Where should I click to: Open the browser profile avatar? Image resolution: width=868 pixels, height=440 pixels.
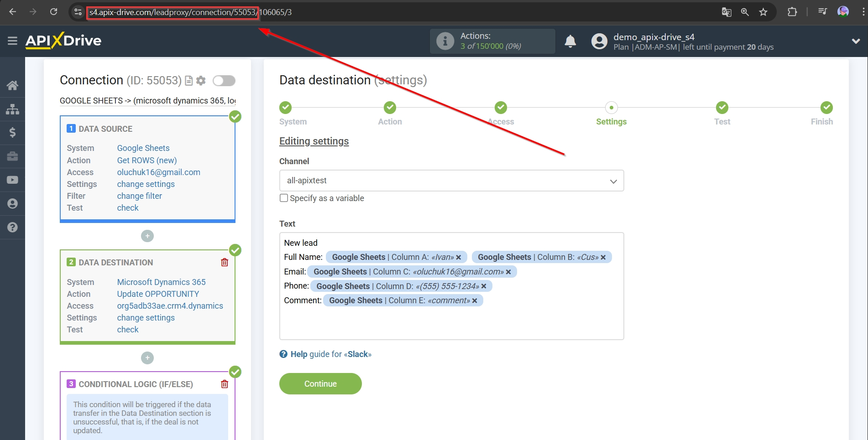pos(843,12)
